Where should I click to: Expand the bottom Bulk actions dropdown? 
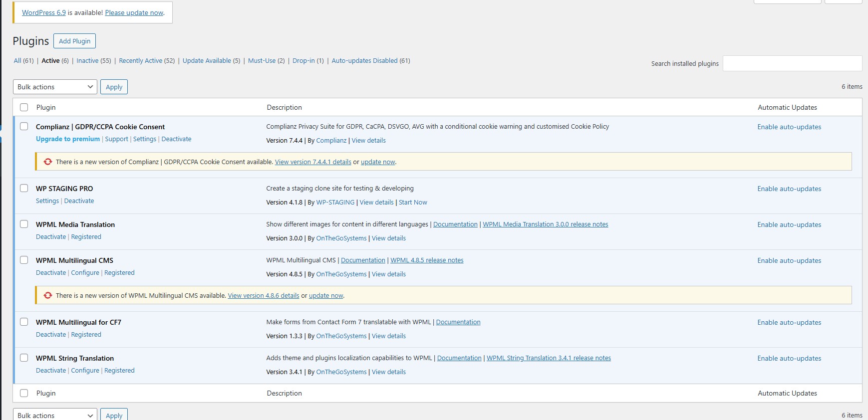pos(55,415)
